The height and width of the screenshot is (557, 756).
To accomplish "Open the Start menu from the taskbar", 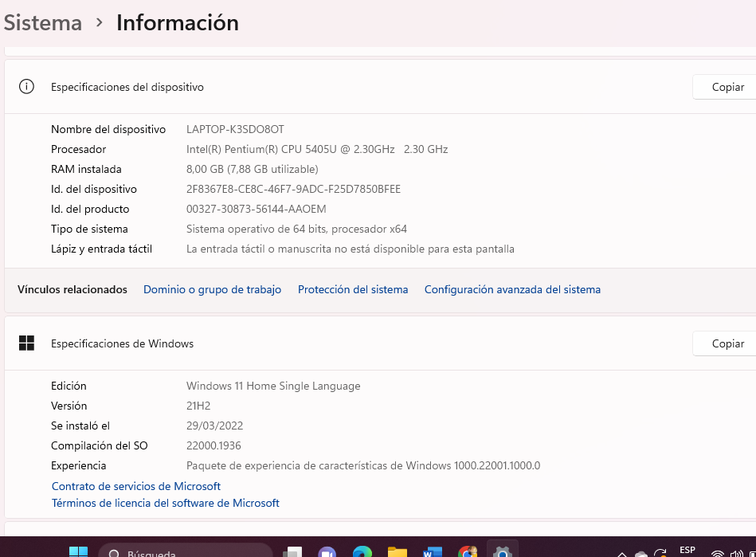I will tap(78, 552).
